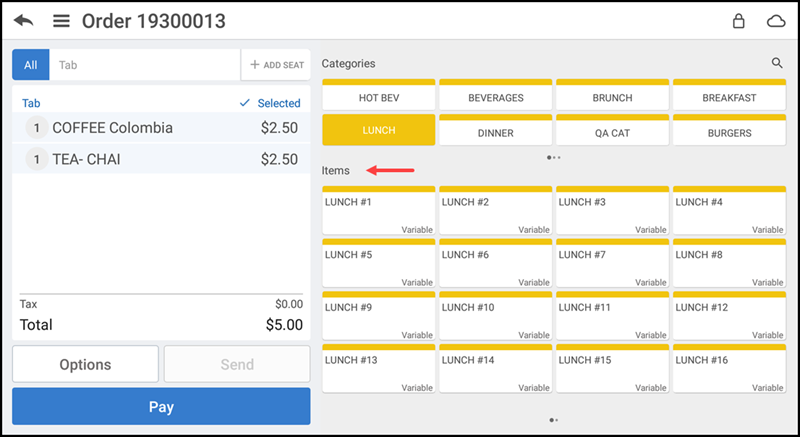This screenshot has width=800, height=437.
Task: Select the COFFEE Colombia line item
Action: [161, 127]
